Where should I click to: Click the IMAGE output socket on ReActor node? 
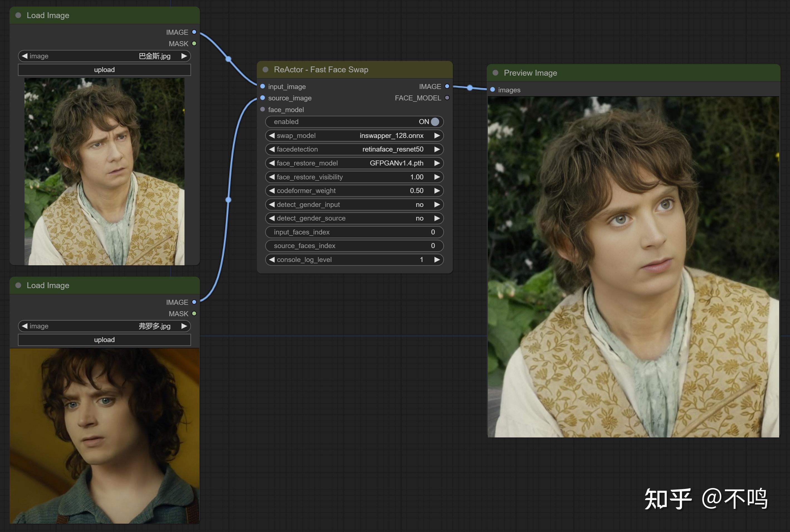point(447,86)
